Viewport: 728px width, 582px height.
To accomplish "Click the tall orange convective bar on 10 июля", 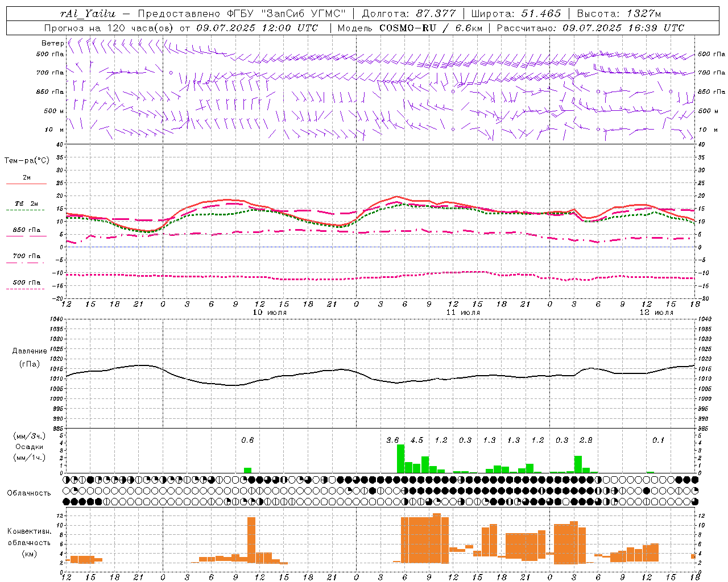I will point(251,539).
